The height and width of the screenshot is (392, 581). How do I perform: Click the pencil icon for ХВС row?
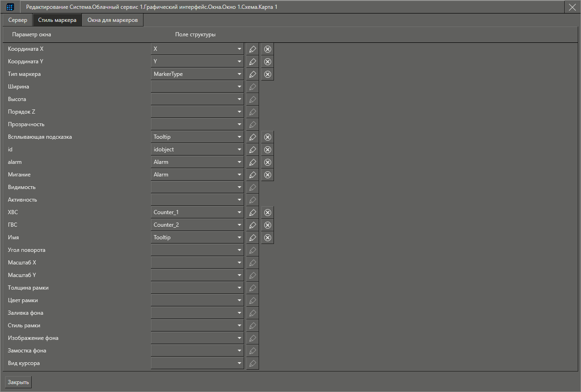[x=252, y=212]
